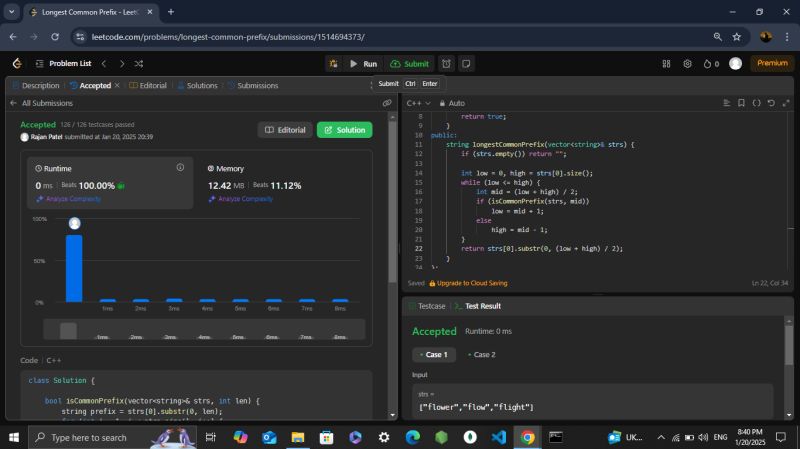Click the debugger icon left of Run

click(333, 64)
